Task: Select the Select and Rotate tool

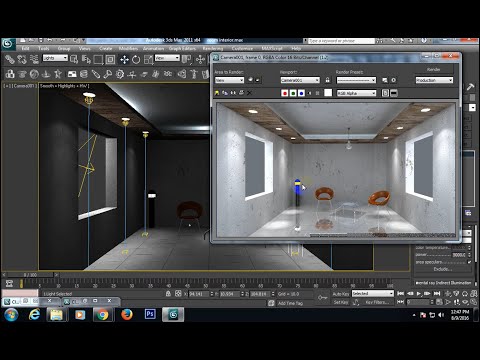Action: click(136, 60)
